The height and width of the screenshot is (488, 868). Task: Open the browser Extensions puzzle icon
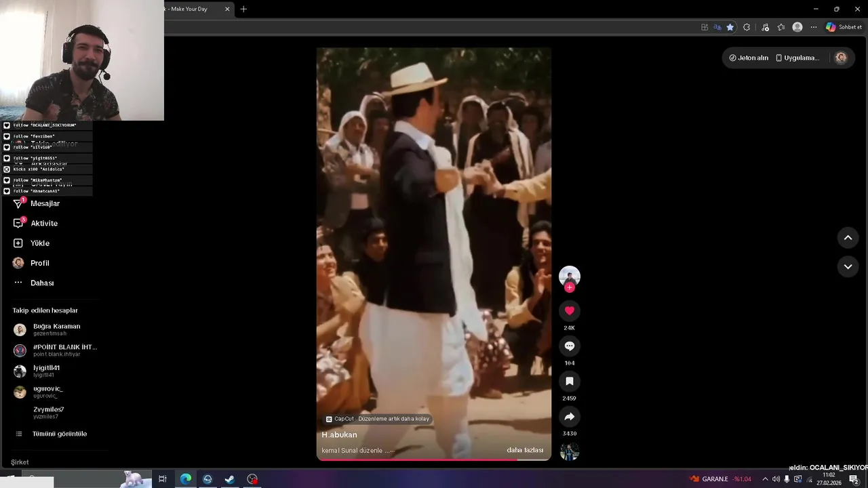point(747,27)
